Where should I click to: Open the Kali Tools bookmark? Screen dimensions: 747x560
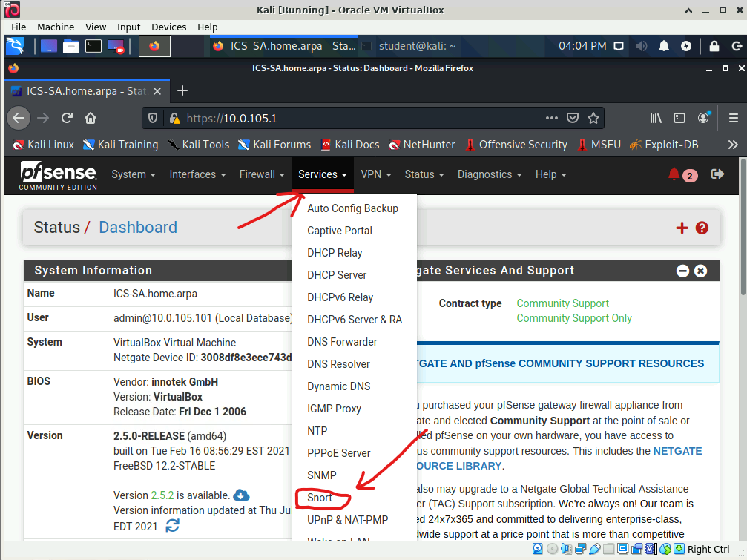[198, 145]
